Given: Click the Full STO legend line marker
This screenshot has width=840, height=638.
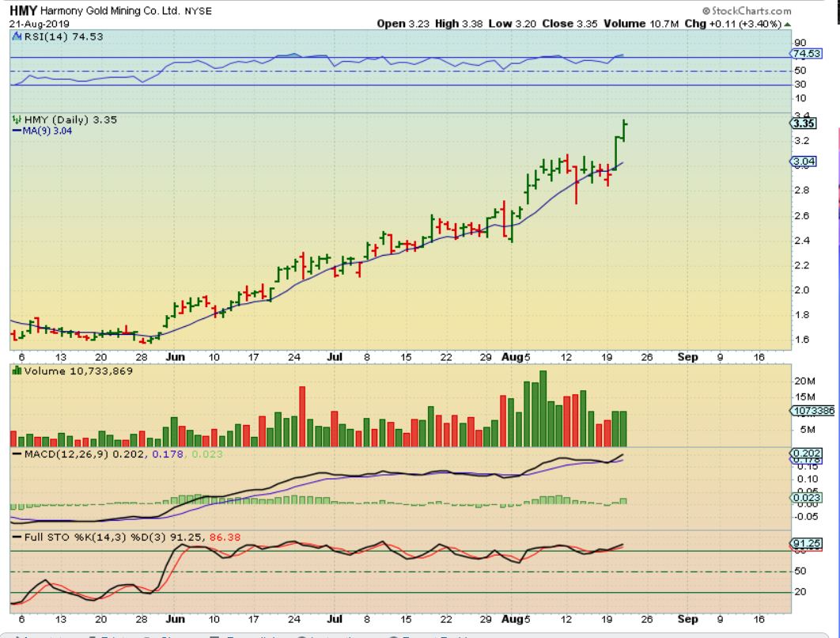Looking at the screenshot, I should click(17, 537).
